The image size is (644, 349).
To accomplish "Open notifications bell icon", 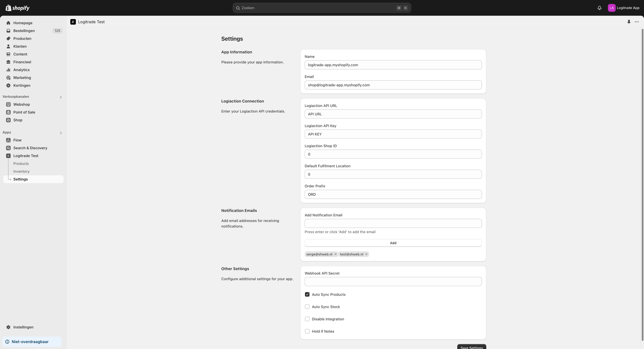I will tap(599, 8).
